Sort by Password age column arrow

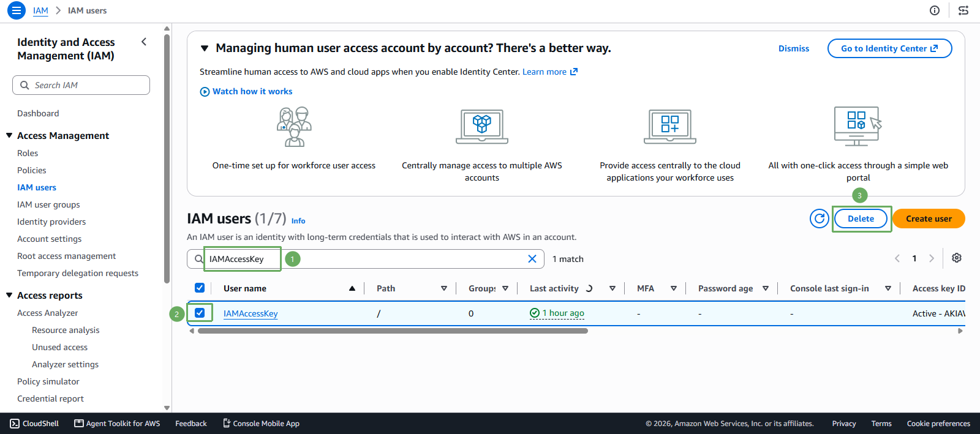[x=766, y=288]
